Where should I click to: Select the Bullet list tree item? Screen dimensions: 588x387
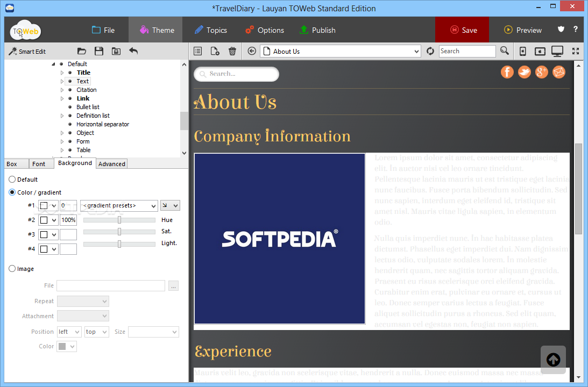click(x=88, y=107)
